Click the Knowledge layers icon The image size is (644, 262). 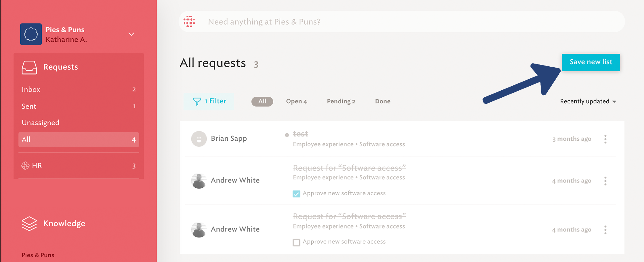pos(29,224)
